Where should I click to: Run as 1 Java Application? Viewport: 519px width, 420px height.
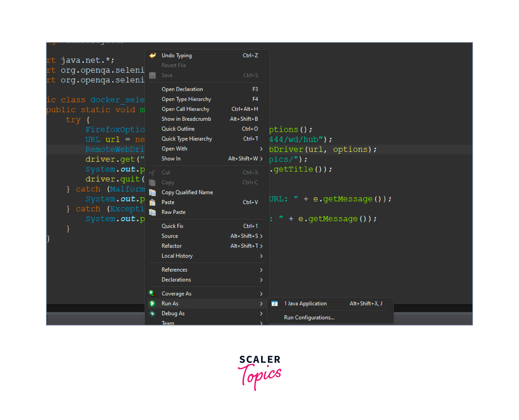[305, 303]
